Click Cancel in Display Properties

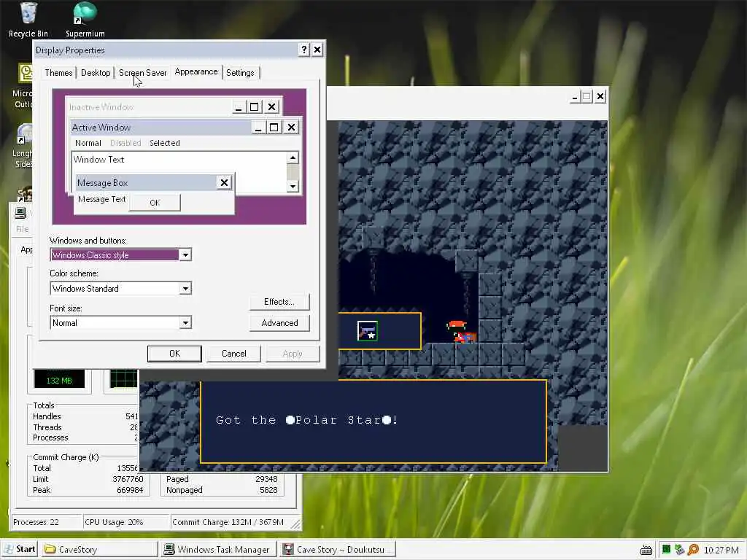click(x=233, y=354)
